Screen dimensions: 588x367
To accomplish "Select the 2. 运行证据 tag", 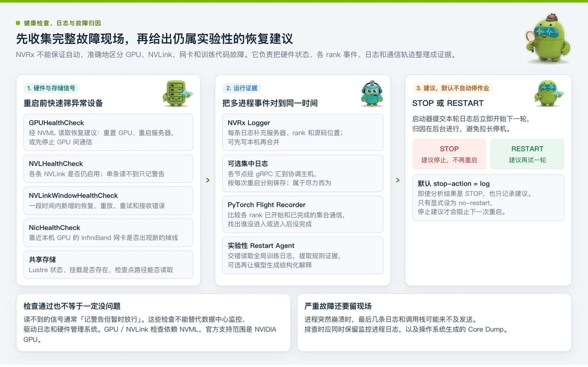I will pyautogui.click(x=242, y=88).
